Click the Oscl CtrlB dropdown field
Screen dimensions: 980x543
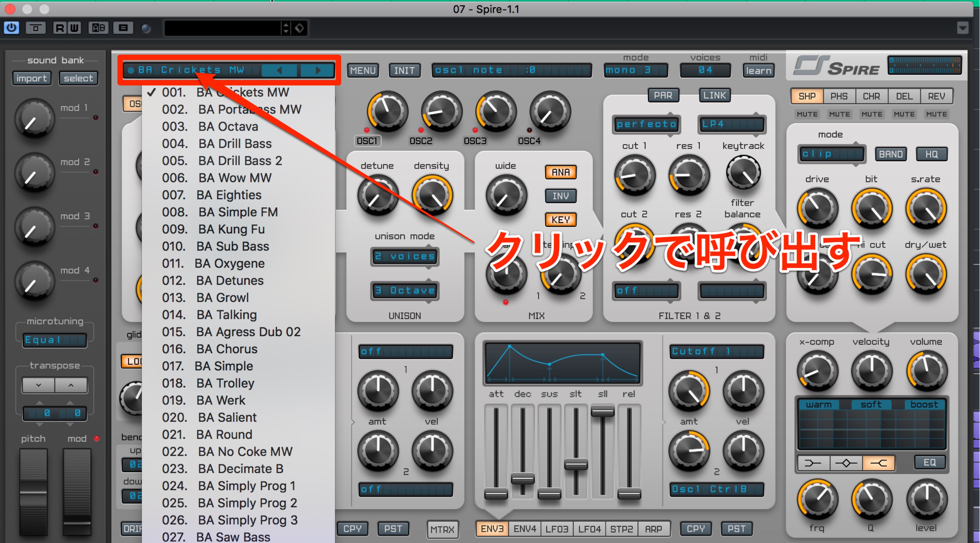716,489
